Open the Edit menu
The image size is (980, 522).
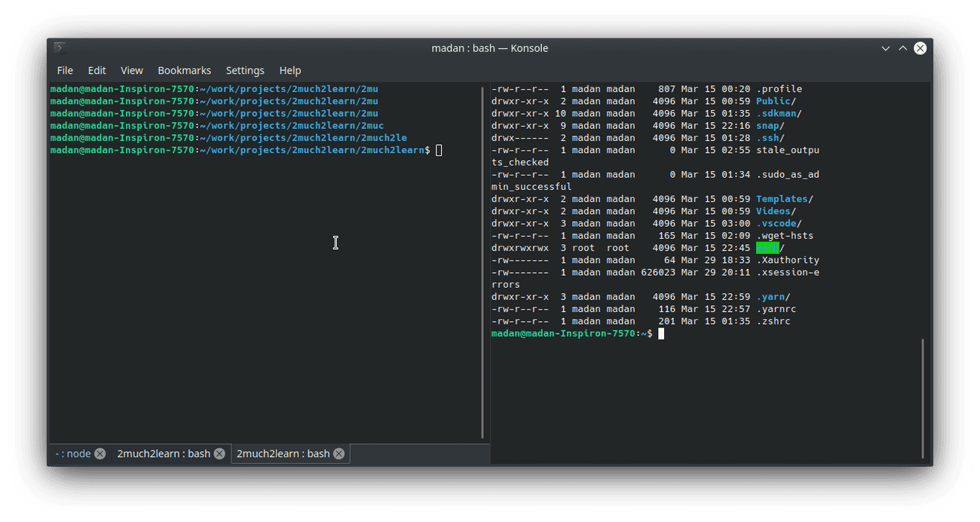pyautogui.click(x=96, y=70)
